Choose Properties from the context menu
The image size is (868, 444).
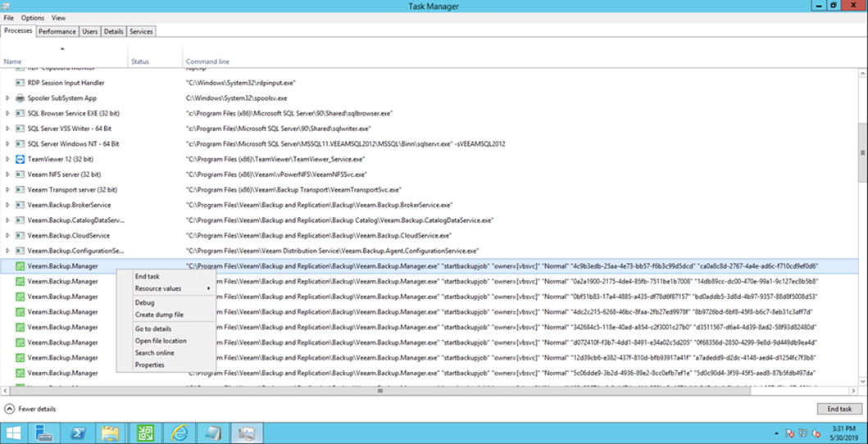coord(166,365)
